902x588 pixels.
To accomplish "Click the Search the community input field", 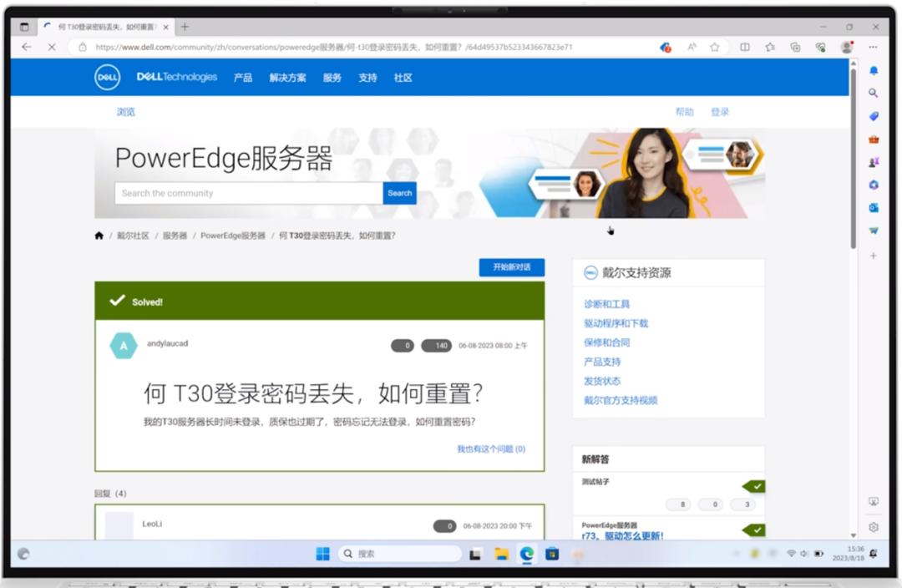I will tap(242, 193).
